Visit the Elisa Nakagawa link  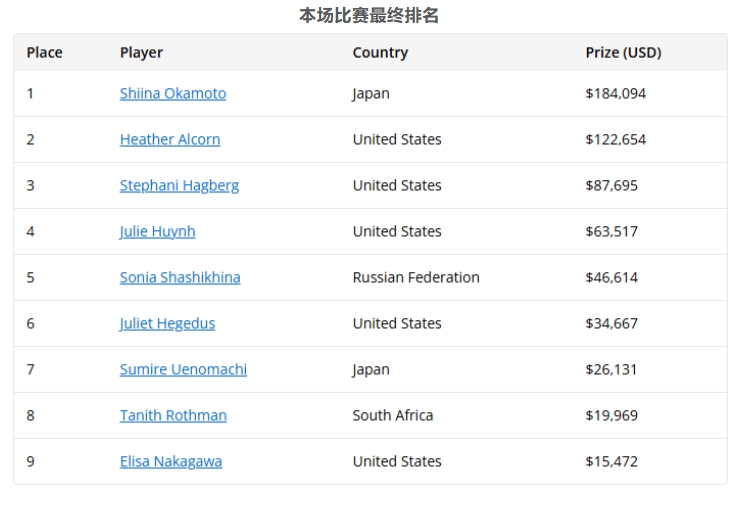pyautogui.click(x=171, y=461)
